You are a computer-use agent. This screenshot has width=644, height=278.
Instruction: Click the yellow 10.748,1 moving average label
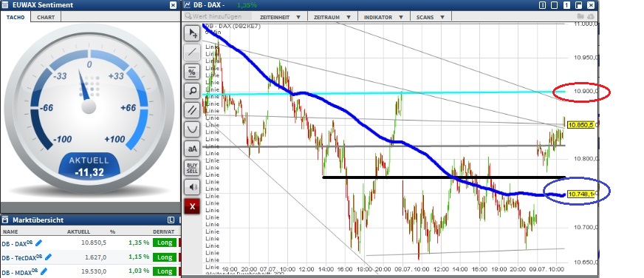pos(581,194)
